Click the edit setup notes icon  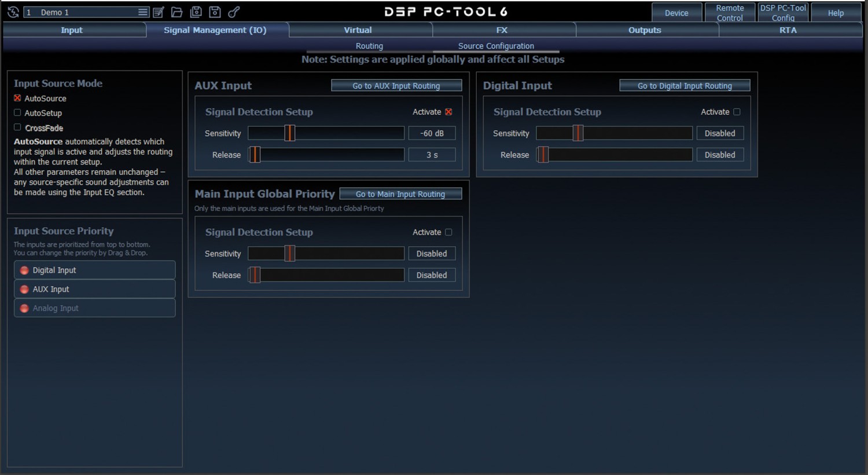click(x=158, y=12)
